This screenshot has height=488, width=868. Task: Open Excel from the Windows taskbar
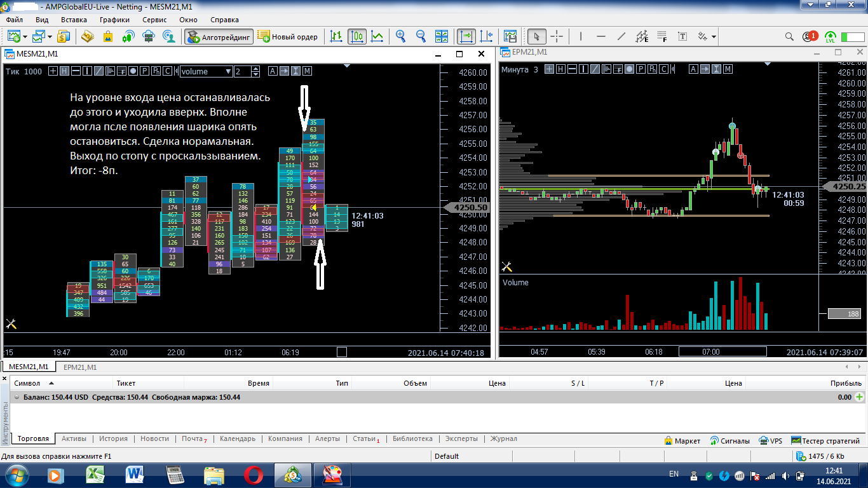(95, 475)
